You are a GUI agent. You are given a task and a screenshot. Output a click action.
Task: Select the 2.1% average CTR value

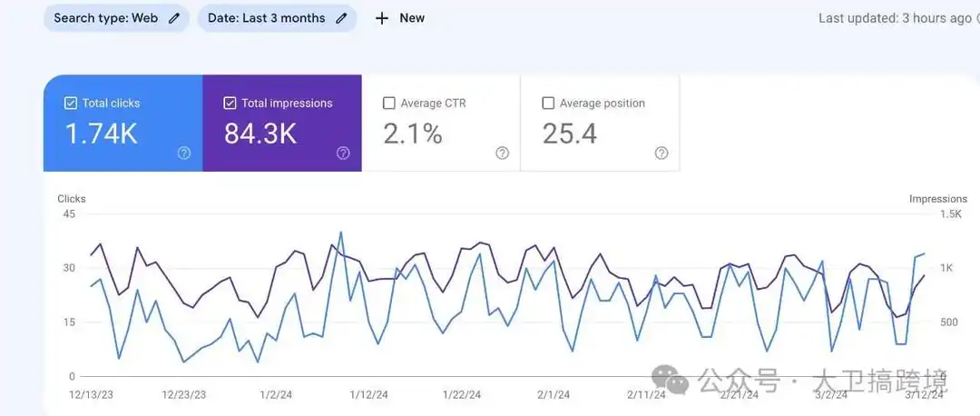click(413, 134)
